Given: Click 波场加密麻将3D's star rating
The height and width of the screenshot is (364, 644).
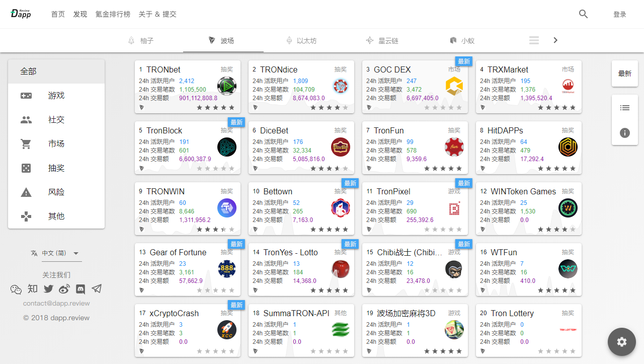Looking at the screenshot, I should click(443, 351).
